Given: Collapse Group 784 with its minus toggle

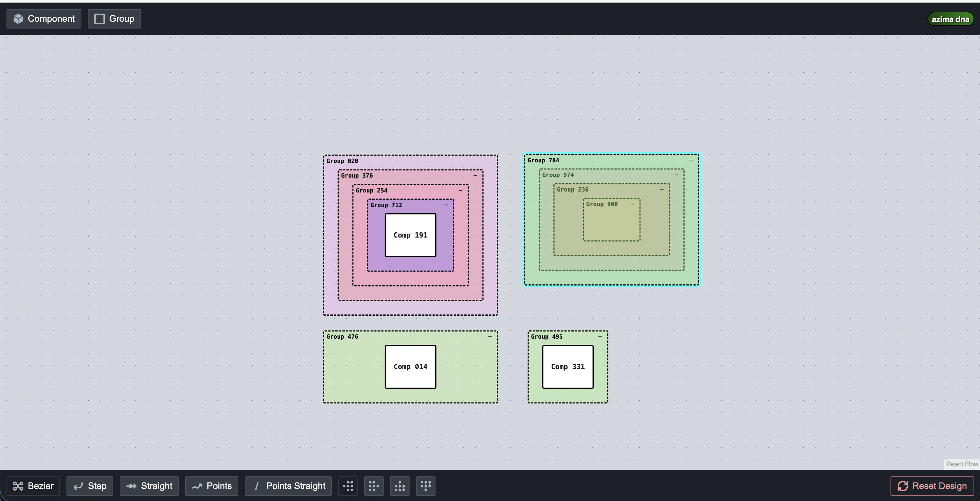Looking at the screenshot, I should pyautogui.click(x=692, y=160).
